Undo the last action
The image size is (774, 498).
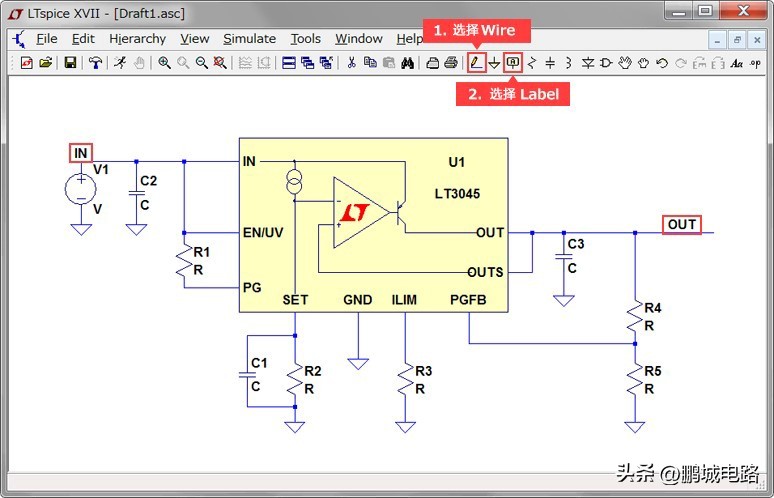click(662, 63)
